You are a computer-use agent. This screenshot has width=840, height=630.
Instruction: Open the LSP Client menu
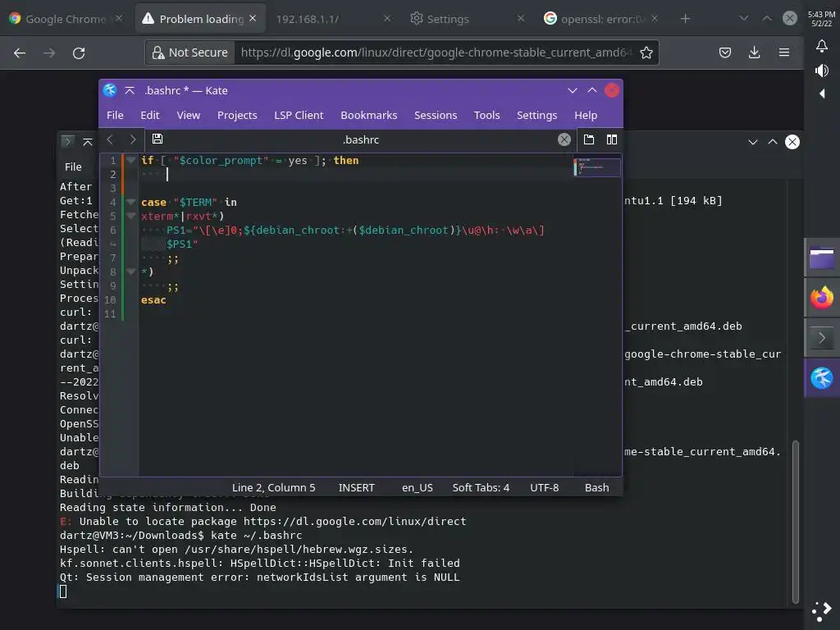[299, 115]
